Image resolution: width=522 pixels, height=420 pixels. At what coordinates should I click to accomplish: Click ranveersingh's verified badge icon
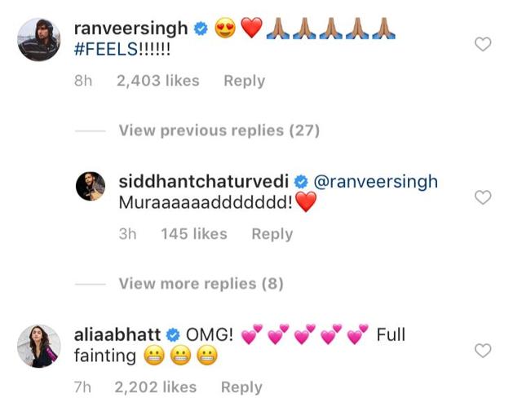point(201,29)
